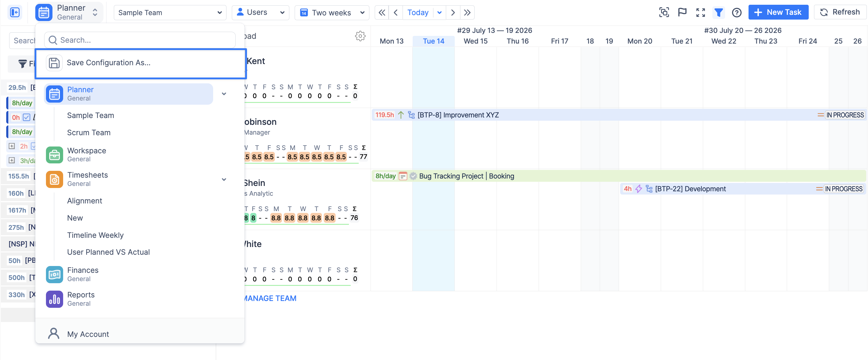The height and width of the screenshot is (360, 868).
Task: Open the Two weeks range dropdown
Action: pos(332,12)
